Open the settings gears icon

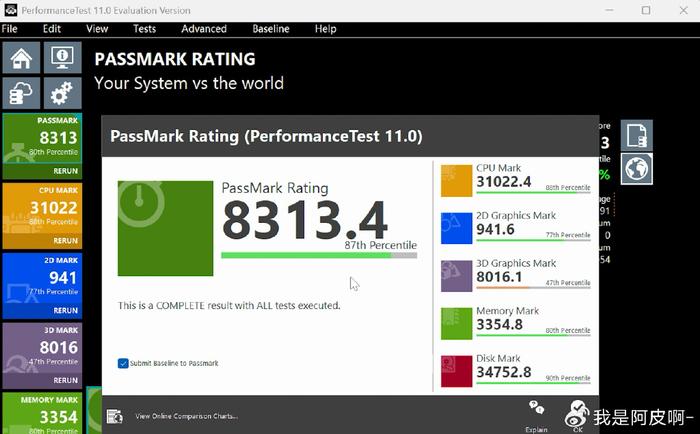[x=62, y=93]
